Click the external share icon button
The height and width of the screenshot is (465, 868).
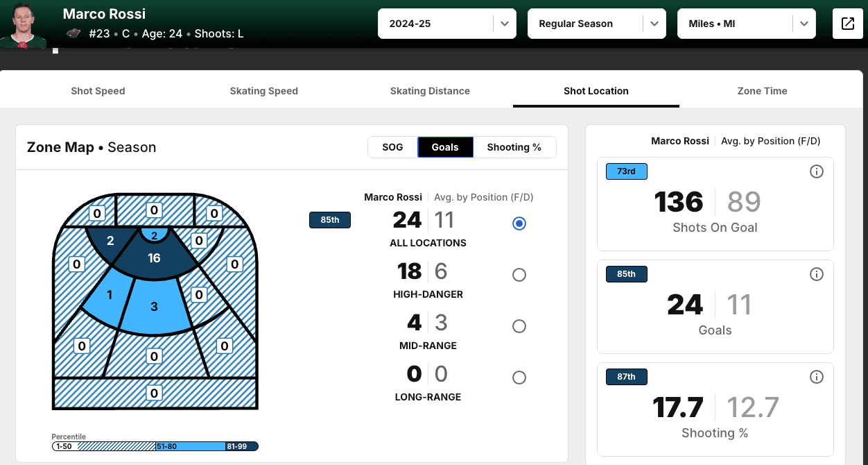click(848, 24)
